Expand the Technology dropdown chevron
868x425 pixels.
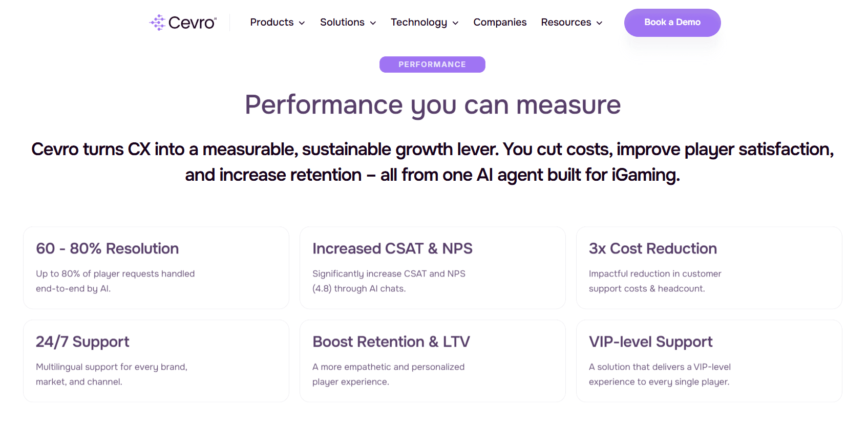(x=455, y=23)
